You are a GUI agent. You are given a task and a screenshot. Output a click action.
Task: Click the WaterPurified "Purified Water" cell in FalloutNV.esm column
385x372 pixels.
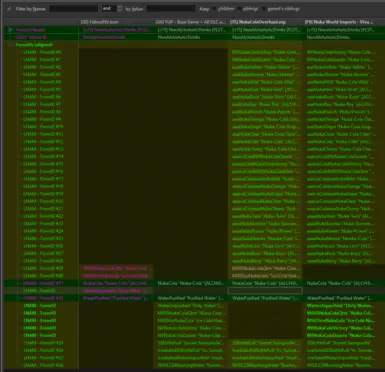pyautogui.click(x=116, y=298)
